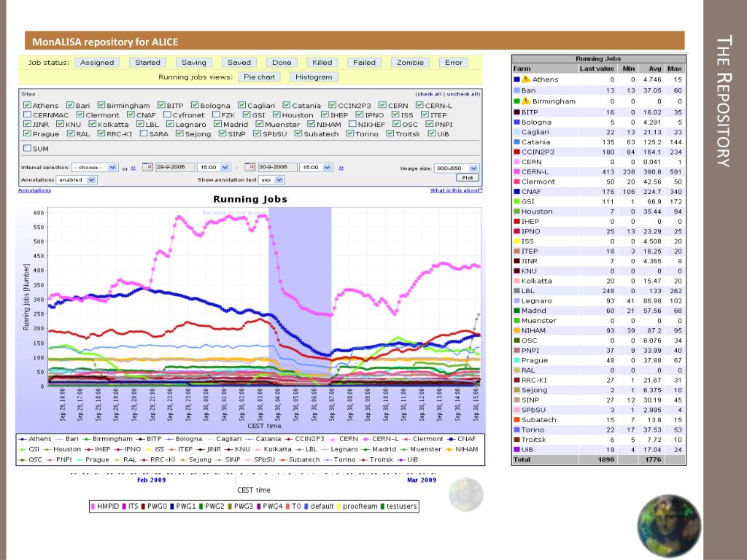Click the Catania row in Running Jobs table
Image resolution: width=747 pixels, height=560 pixels.
tap(598, 142)
